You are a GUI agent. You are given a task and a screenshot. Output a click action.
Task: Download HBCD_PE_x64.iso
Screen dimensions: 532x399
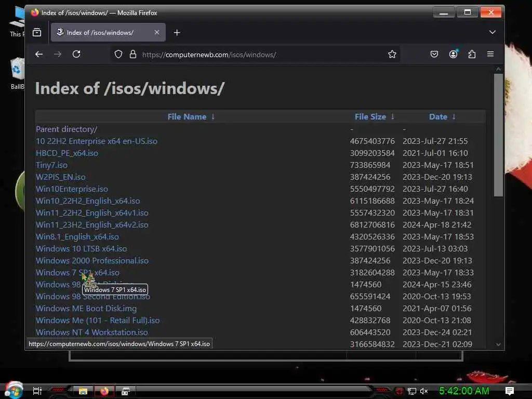[67, 153]
